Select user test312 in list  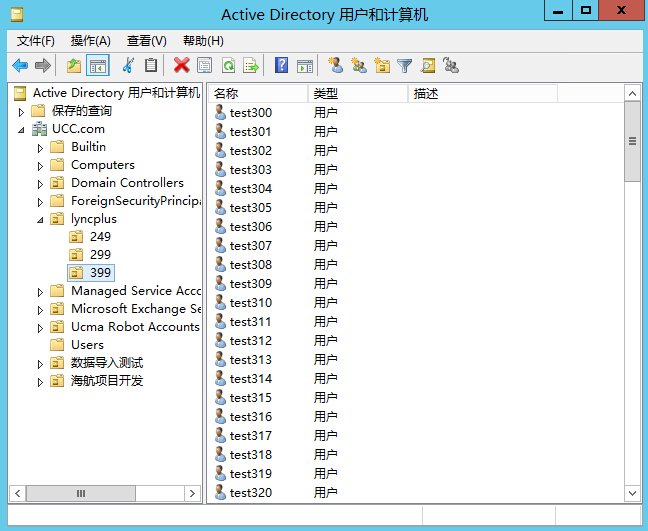(x=250, y=341)
